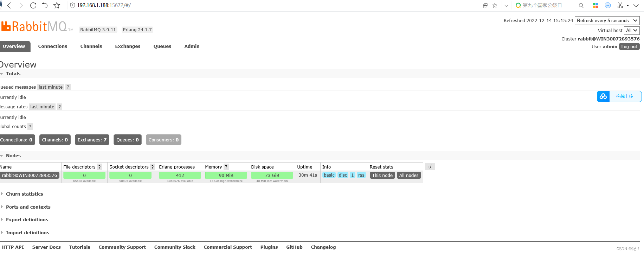Click the disc info tag
Screen dimensions: 644x254
pyautogui.click(x=343, y=175)
